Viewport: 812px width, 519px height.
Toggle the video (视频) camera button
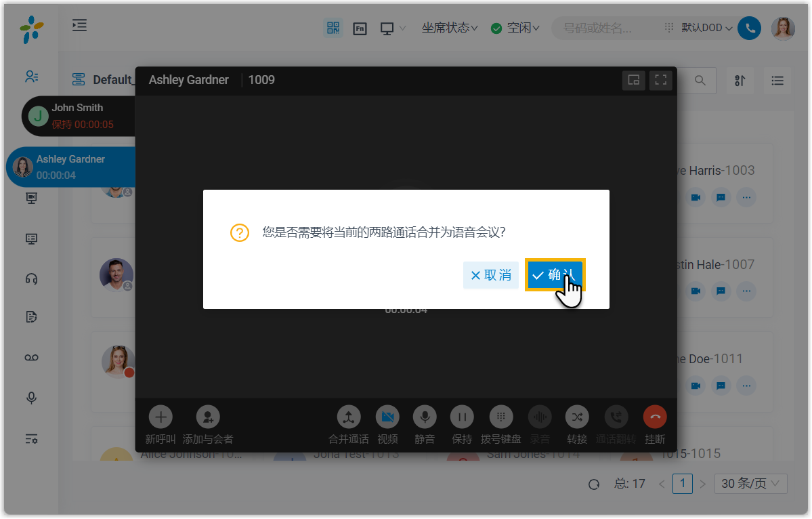[387, 417]
